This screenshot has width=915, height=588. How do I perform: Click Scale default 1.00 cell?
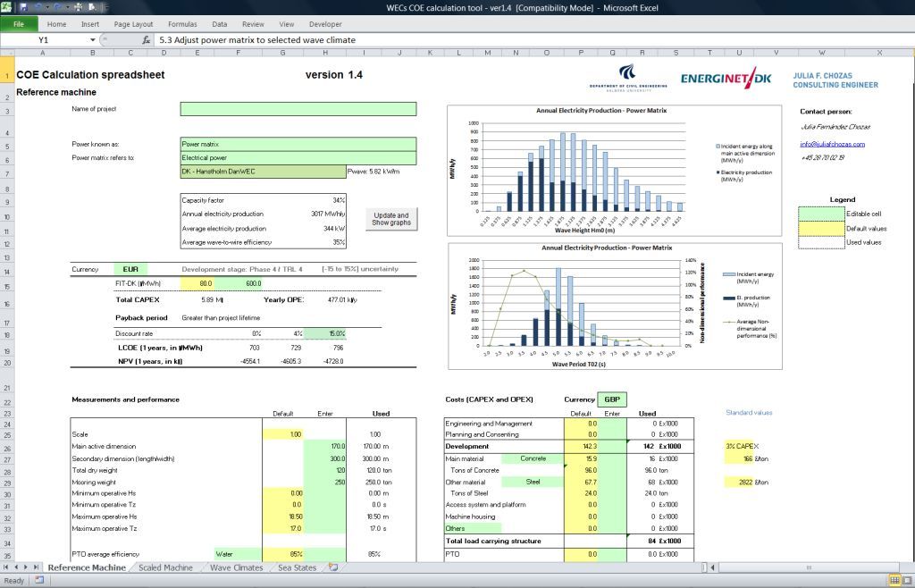tap(283, 434)
